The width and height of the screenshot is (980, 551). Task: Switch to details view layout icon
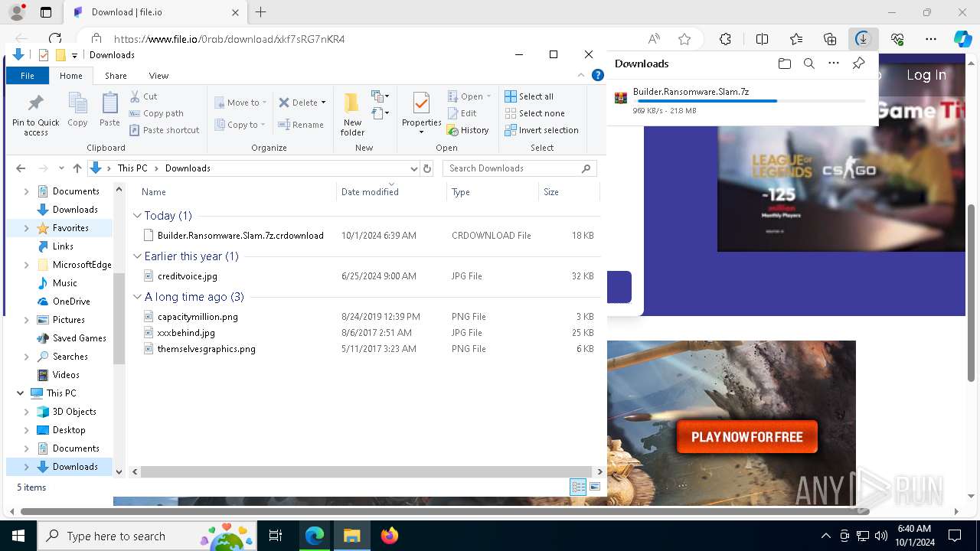578,487
